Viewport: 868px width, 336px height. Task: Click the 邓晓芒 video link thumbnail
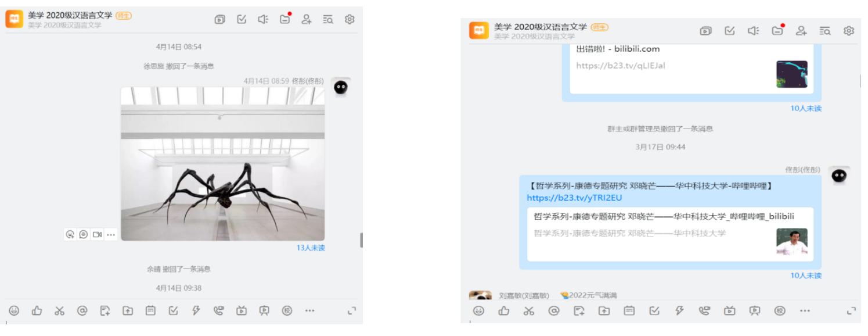[792, 242]
